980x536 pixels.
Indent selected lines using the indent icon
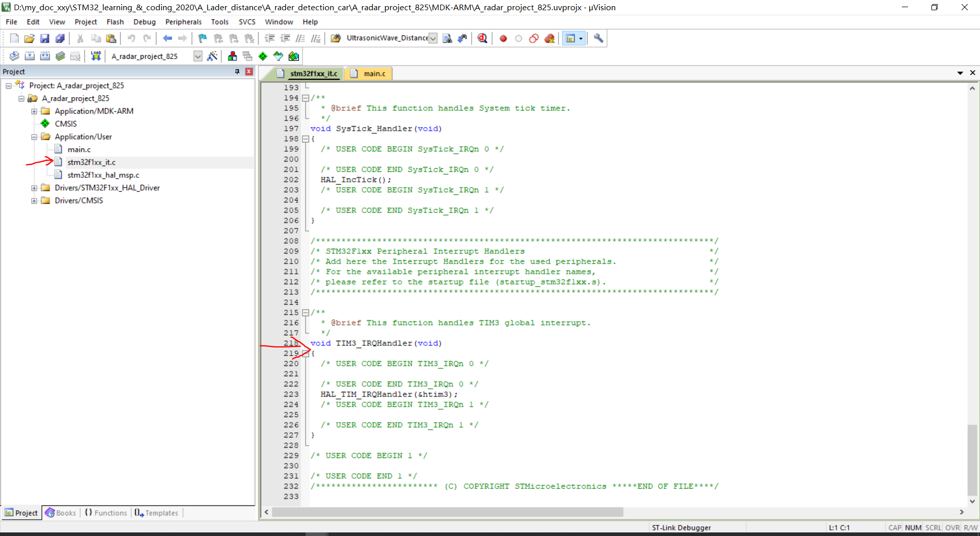(x=270, y=38)
